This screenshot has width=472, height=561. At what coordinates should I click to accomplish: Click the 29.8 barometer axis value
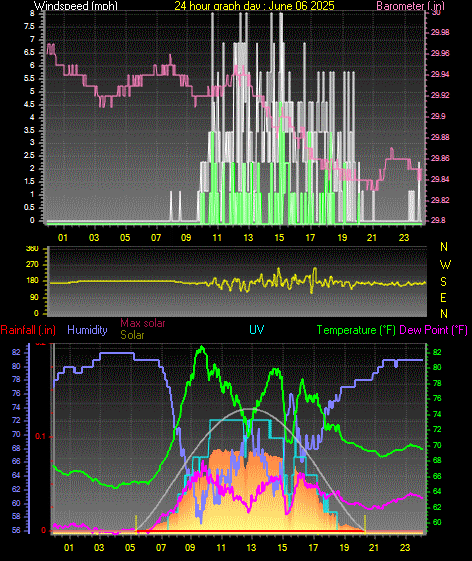pos(438,220)
